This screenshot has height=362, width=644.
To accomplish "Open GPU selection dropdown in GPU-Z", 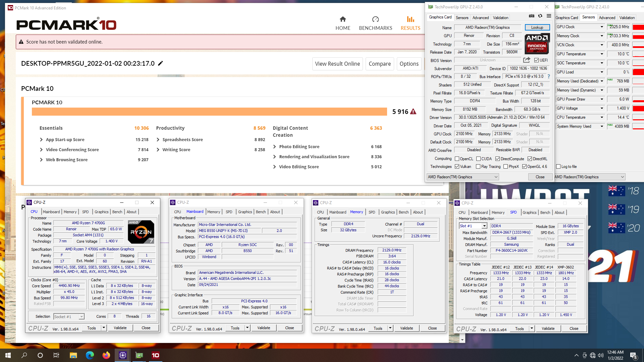I will pos(463,177).
